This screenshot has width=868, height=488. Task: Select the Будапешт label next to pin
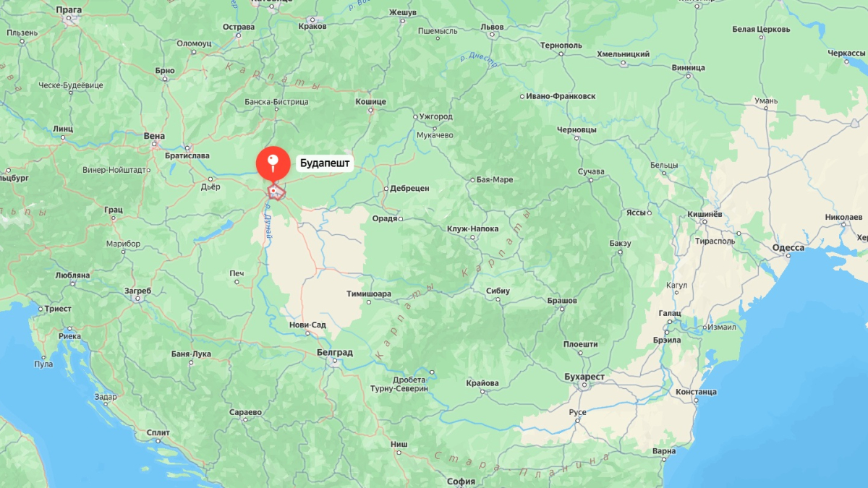pos(325,163)
